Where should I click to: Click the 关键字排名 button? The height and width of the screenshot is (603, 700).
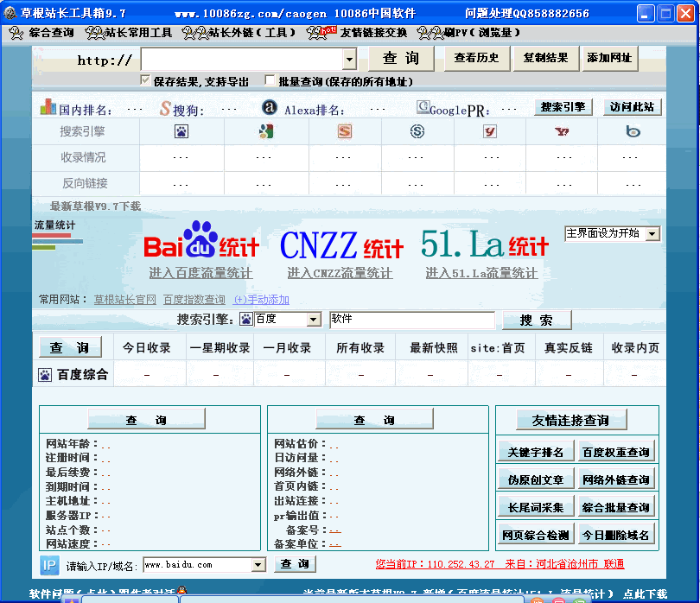tap(535, 452)
